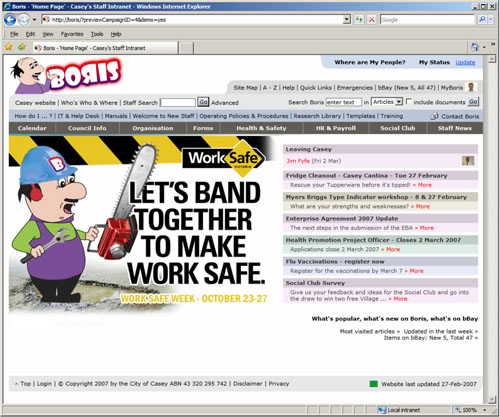
Task: Open the Favorites menu
Action: [x=72, y=34]
